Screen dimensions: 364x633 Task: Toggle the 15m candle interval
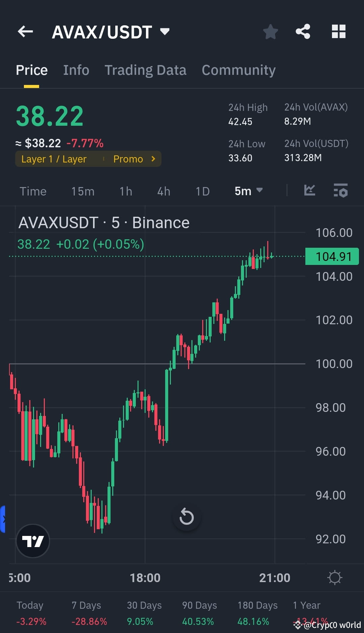coord(83,191)
